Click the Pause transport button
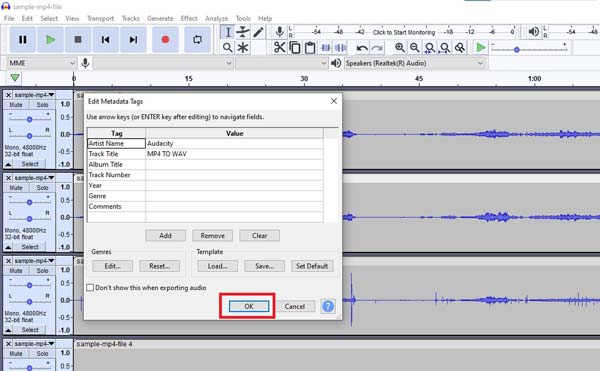The image size is (600, 371). pos(23,39)
